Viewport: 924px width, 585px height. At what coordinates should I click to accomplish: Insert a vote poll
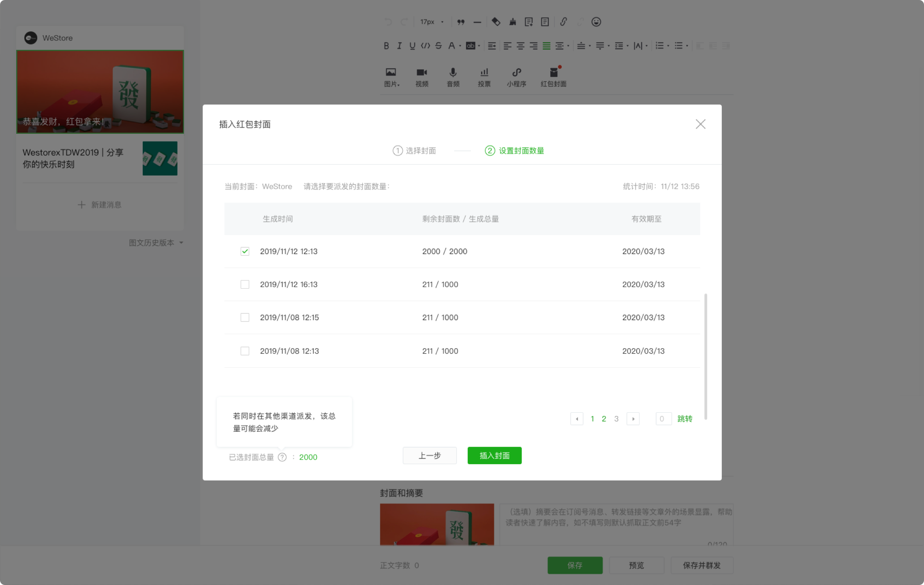point(484,77)
